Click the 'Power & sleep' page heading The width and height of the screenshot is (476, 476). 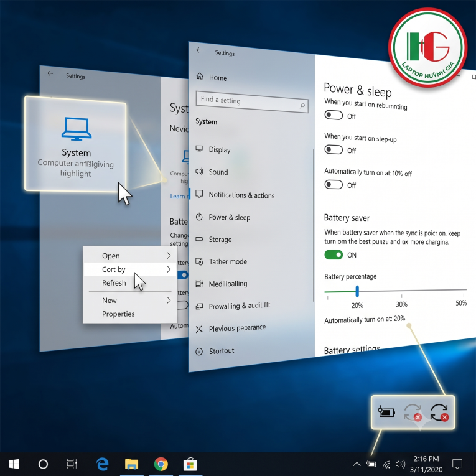tap(358, 90)
